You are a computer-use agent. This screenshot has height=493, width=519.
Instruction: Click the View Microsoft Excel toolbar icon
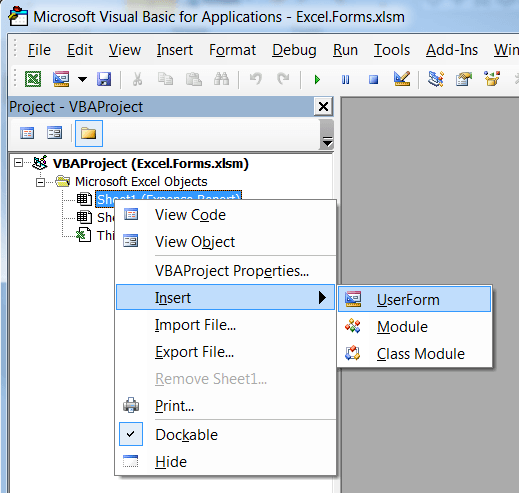(33, 79)
